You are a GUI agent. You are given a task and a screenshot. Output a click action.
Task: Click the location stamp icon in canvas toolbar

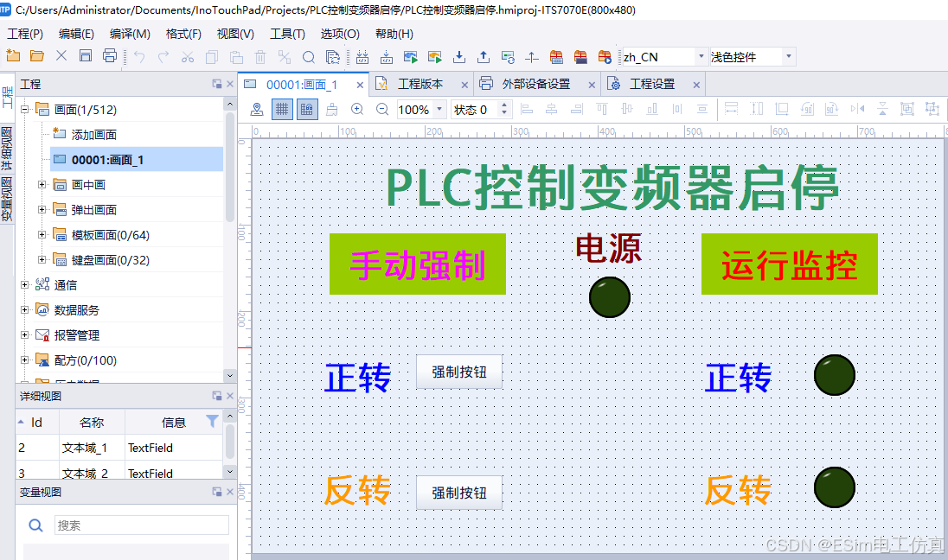click(x=257, y=110)
